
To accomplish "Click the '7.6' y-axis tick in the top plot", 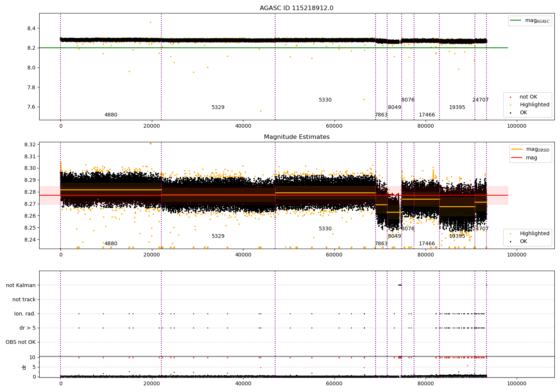I will click(x=31, y=107).
